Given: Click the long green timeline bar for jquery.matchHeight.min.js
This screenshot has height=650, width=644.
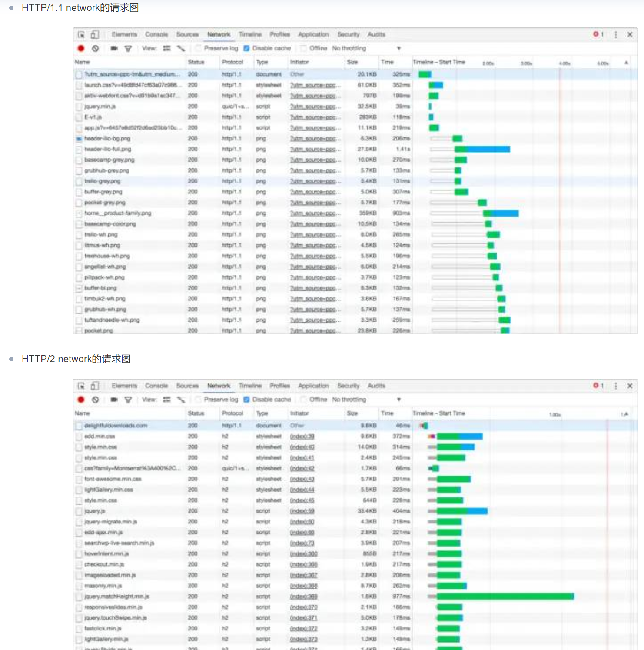Looking at the screenshot, I should [505, 597].
